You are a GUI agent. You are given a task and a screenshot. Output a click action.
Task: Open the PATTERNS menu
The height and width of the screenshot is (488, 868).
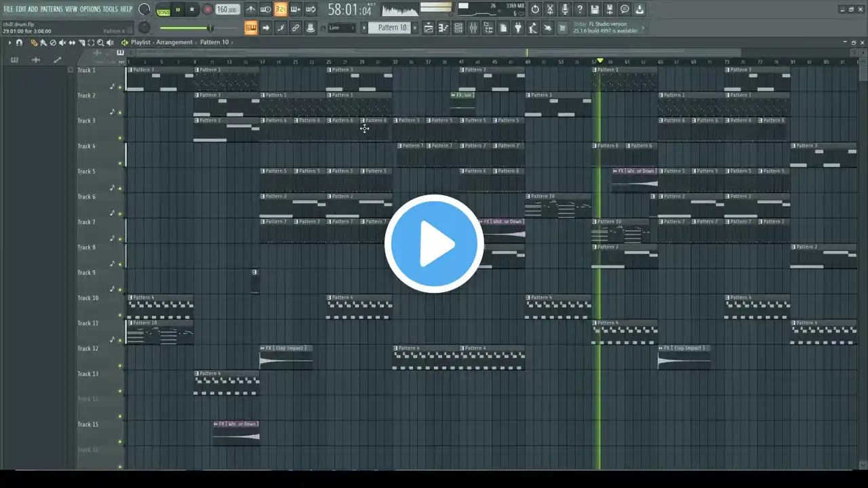(52, 9)
